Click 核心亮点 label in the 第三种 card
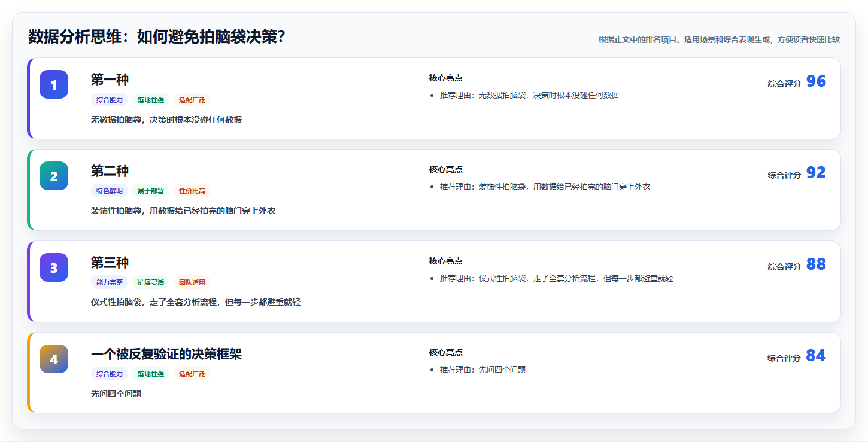The width and height of the screenshot is (868, 442). (446, 261)
